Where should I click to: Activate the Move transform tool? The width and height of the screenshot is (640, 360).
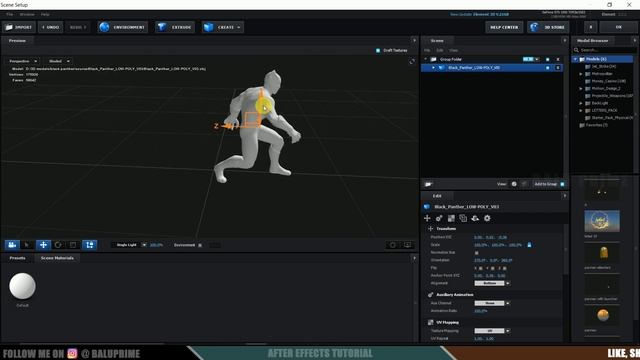43,245
